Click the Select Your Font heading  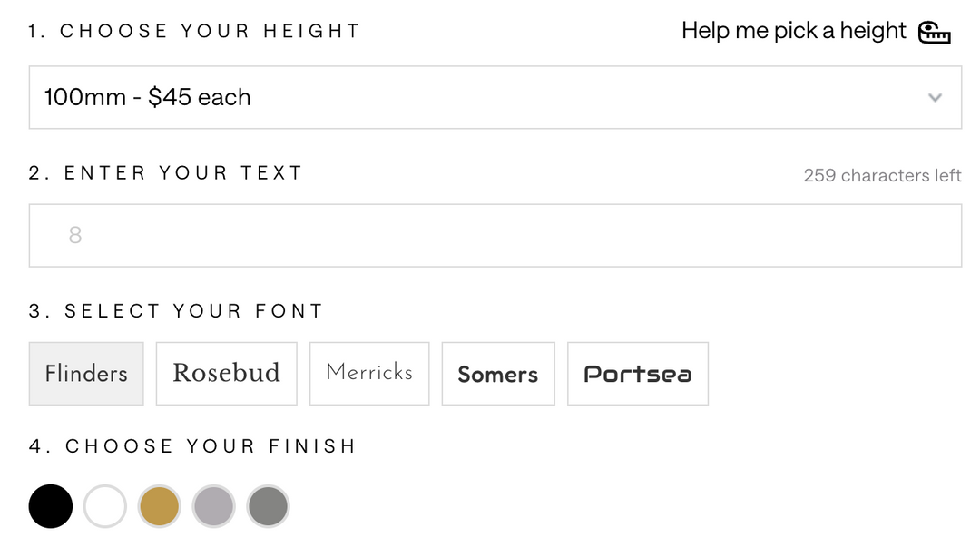pyautogui.click(x=176, y=310)
